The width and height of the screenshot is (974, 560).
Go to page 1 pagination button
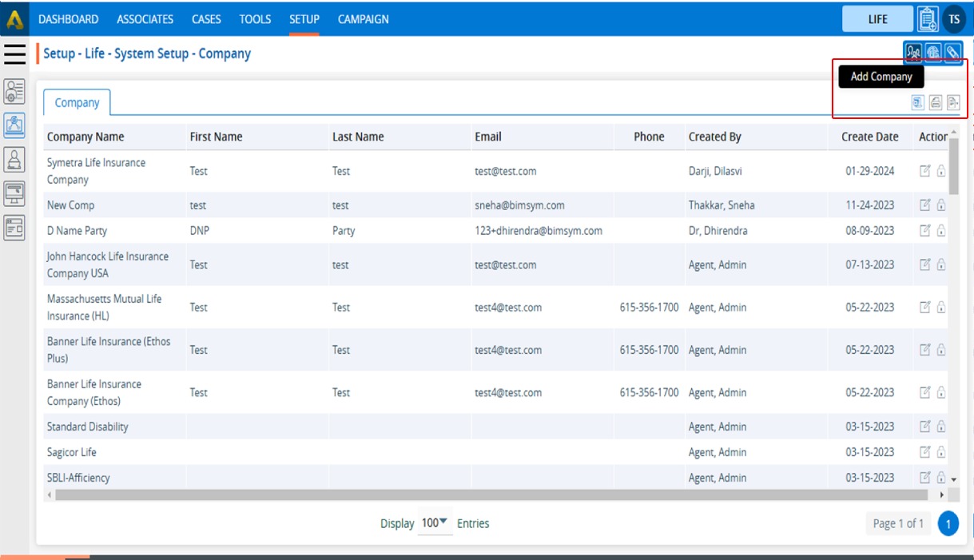pyautogui.click(x=948, y=524)
